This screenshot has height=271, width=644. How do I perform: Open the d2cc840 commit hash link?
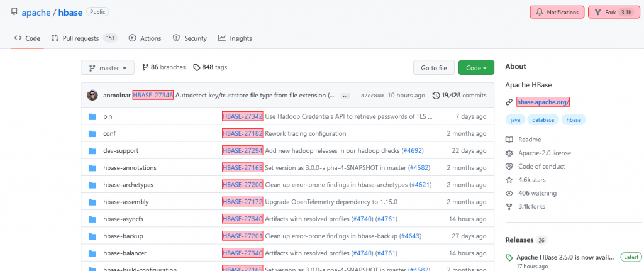[372, 96]
